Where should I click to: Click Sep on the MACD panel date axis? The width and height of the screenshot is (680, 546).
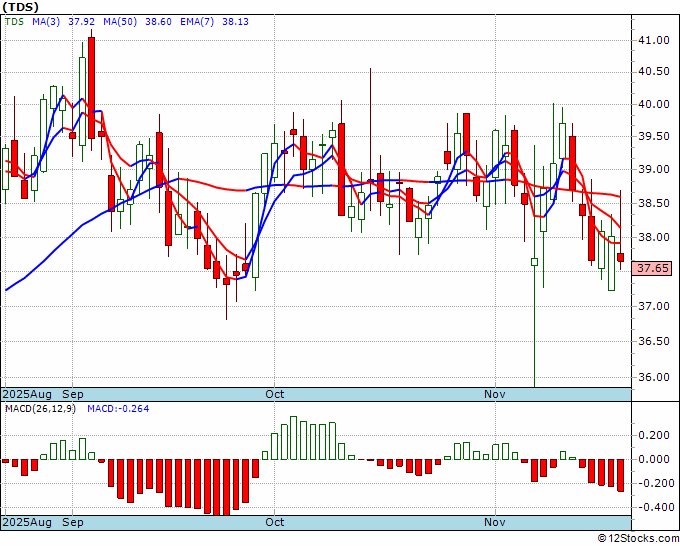point(73,522)
